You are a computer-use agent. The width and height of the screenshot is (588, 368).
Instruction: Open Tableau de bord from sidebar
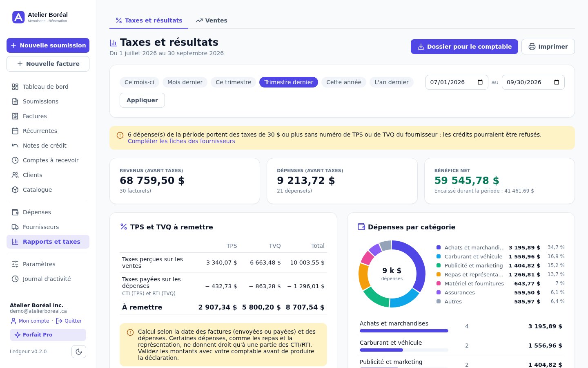48,87
